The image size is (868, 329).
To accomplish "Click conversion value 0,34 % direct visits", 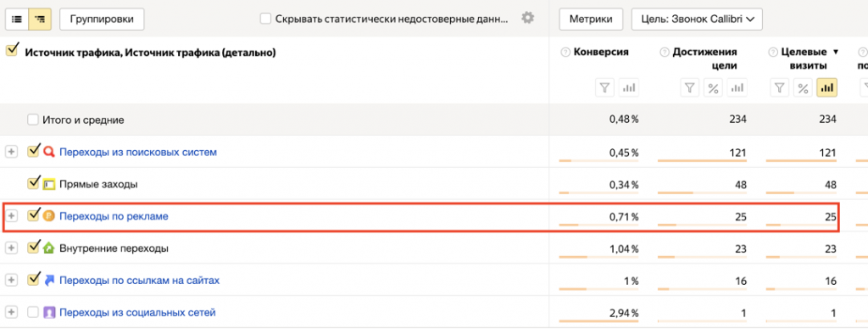I will click(x=624, y=185).
